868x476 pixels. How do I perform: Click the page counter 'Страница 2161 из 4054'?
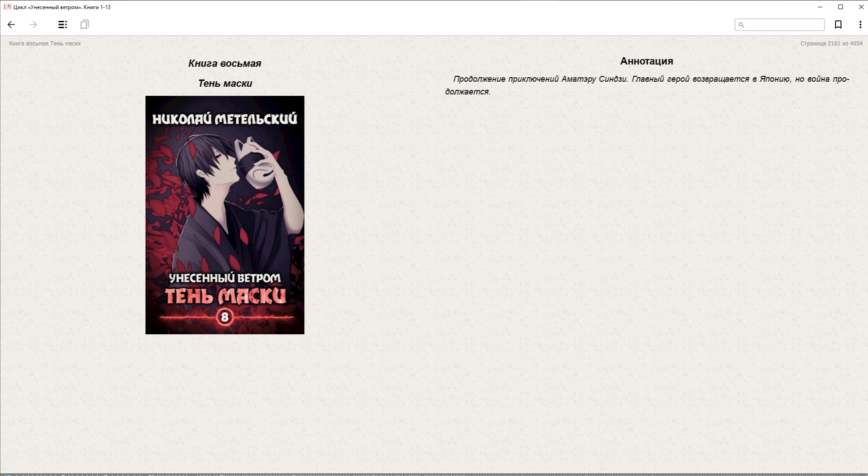(831, 44)
